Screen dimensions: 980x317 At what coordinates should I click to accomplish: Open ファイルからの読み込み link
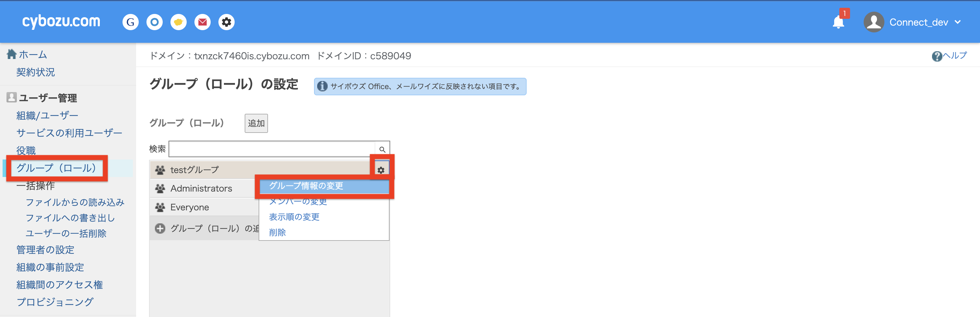pyautogui.click(x=75, y=202)
